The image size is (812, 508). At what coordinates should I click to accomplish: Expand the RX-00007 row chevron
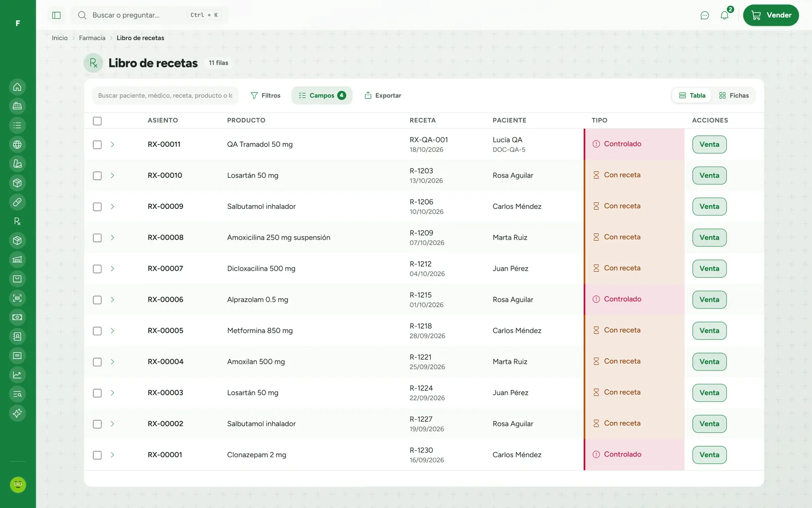pyautogui.click(x=112, y=269)
